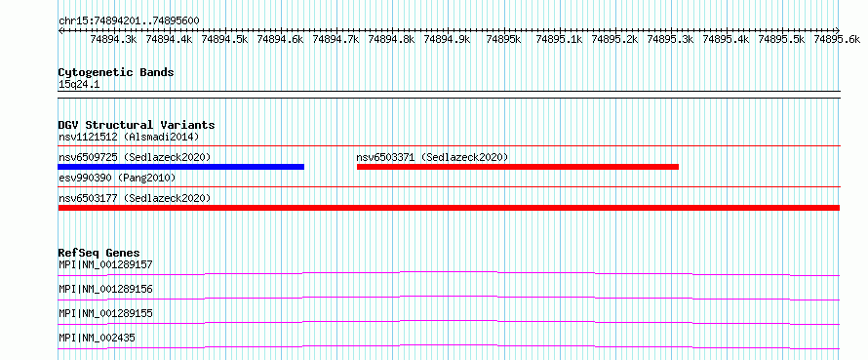Open transcript MPI|NM_002435
This screenshot has height=360, width=868.
[x=97, y=338]
